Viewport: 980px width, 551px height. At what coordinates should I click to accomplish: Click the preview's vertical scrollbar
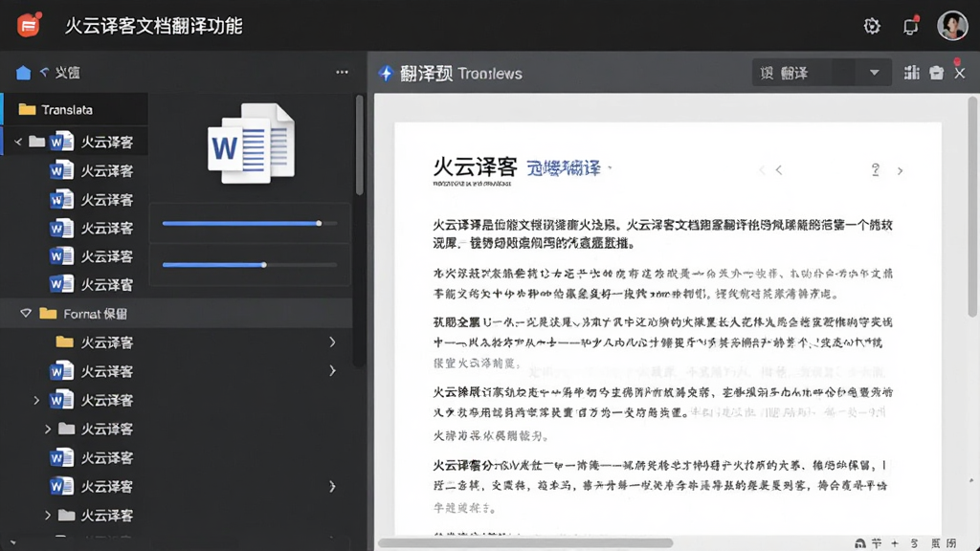(x=973, y=206)
